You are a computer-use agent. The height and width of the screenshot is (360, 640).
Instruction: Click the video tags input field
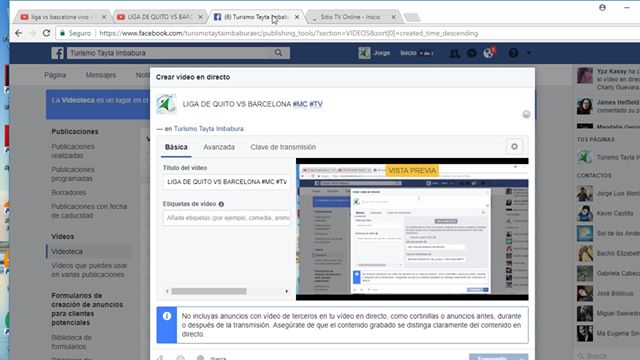[x=227, y=218]
